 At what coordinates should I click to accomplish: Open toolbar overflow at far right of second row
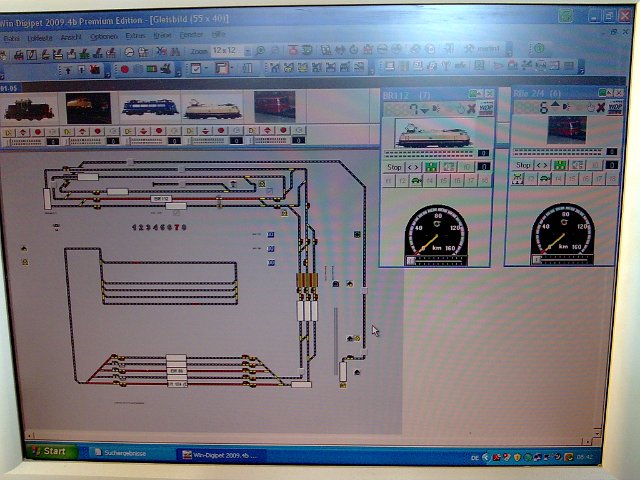pos(582,67)
